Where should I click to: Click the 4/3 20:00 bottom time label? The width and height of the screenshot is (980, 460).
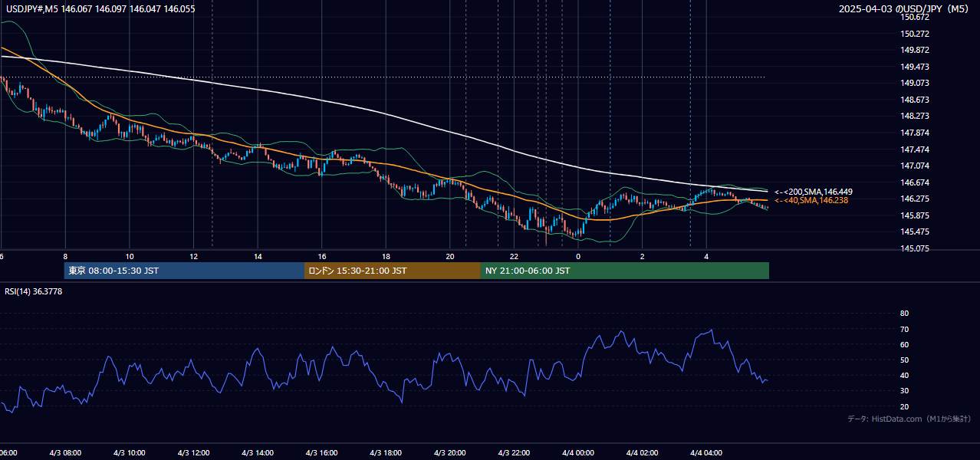450,453
